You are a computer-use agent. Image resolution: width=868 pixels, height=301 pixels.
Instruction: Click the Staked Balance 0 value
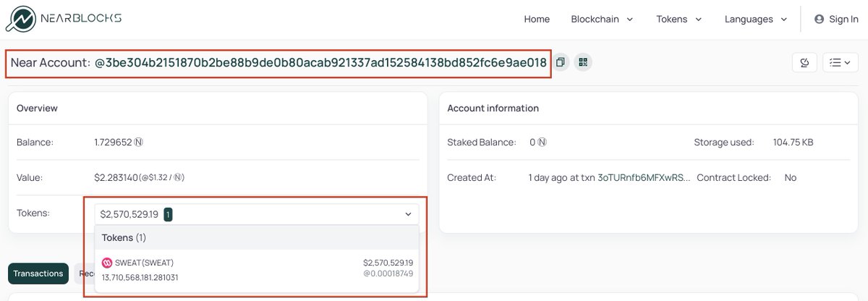pyautogui.click(x=537, y=143)
